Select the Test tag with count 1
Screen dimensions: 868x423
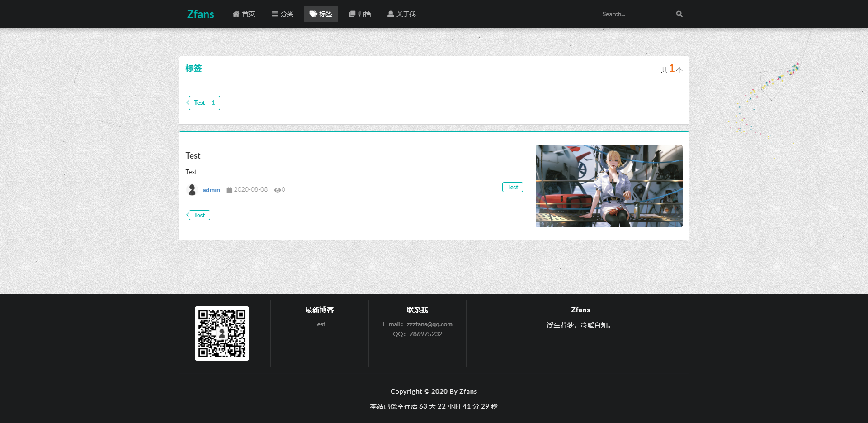204,103
